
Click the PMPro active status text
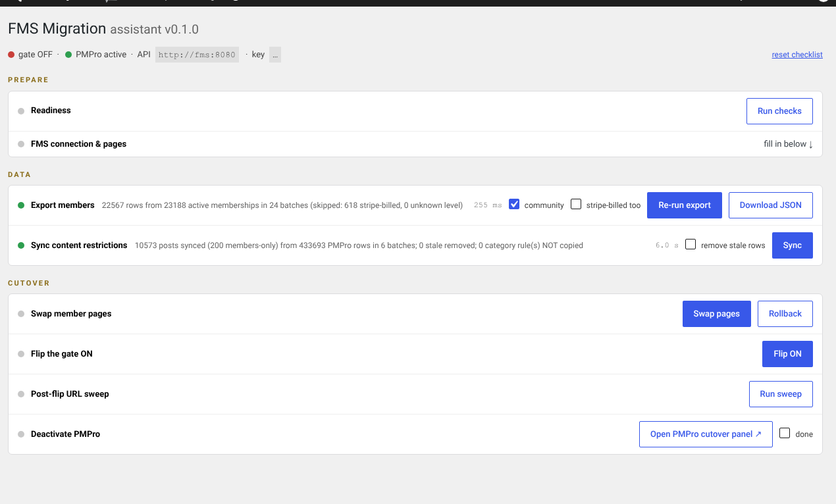(x=101, y=55)
